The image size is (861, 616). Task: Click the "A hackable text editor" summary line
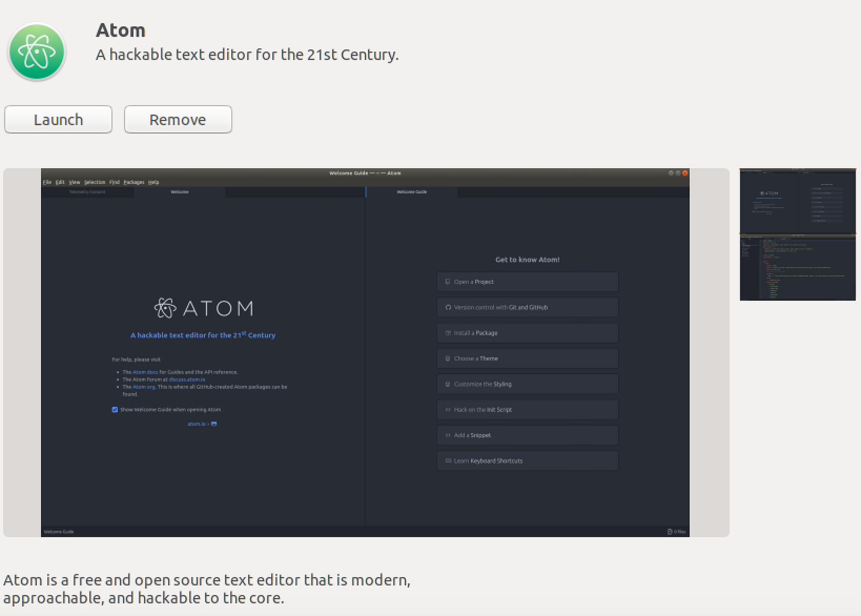click(x=247, y=55)
